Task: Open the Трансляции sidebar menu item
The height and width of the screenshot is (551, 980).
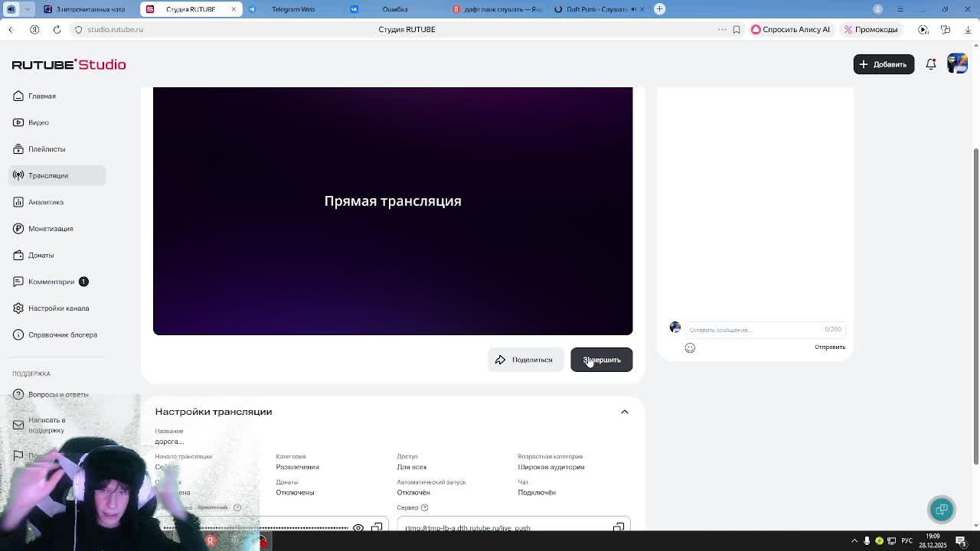Action: 57,175
